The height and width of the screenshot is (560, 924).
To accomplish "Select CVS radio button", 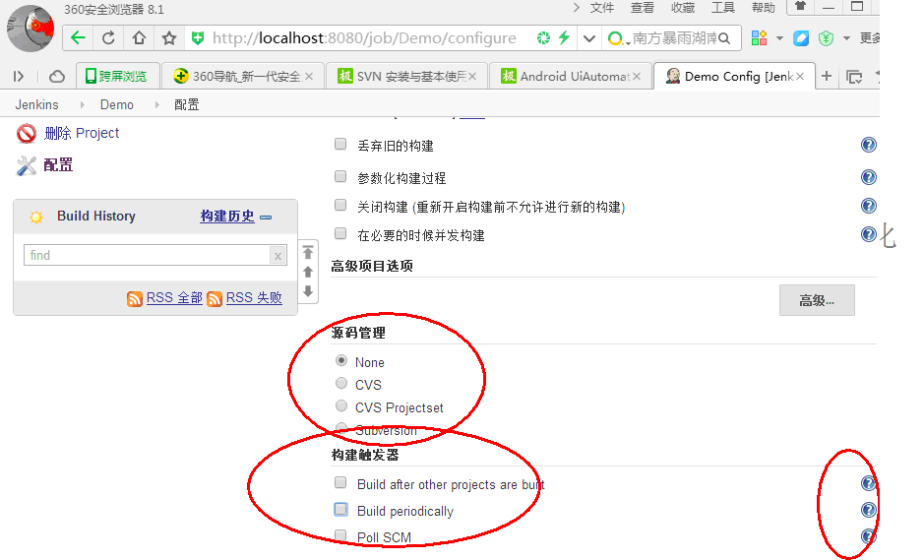I will point(341,383).
